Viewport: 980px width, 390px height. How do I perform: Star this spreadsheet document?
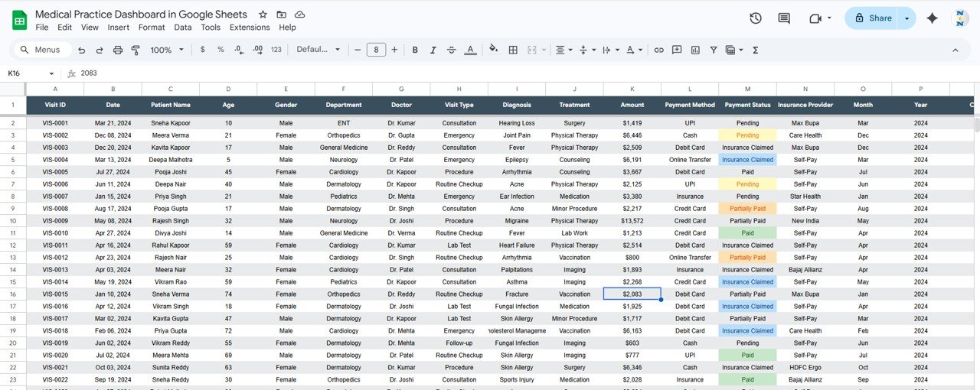[x=263, y=15]
